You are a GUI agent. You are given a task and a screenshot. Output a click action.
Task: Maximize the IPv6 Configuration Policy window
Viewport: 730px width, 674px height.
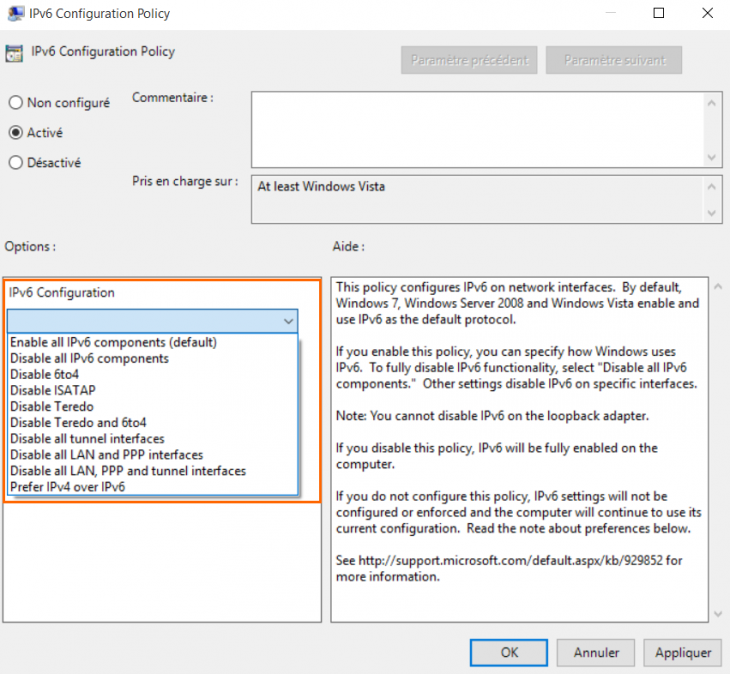coord(658,13)
